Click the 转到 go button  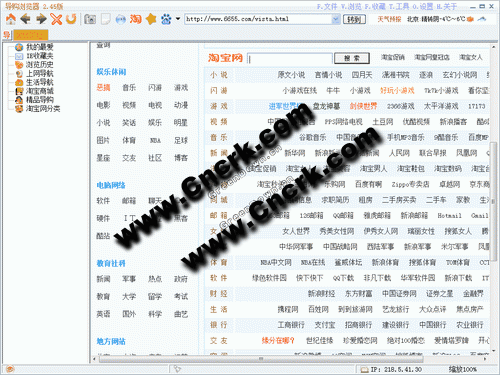point(354,19)
